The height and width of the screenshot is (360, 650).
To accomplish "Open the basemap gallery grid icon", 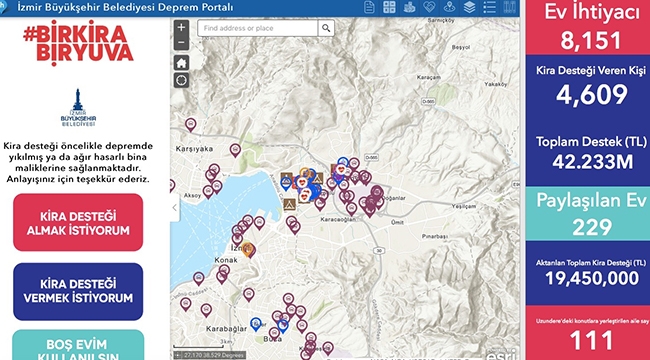I will point(389,7).
